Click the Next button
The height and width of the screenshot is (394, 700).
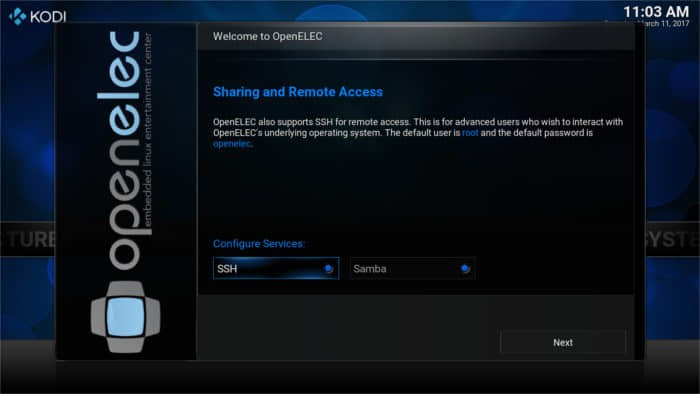point(563,342)
